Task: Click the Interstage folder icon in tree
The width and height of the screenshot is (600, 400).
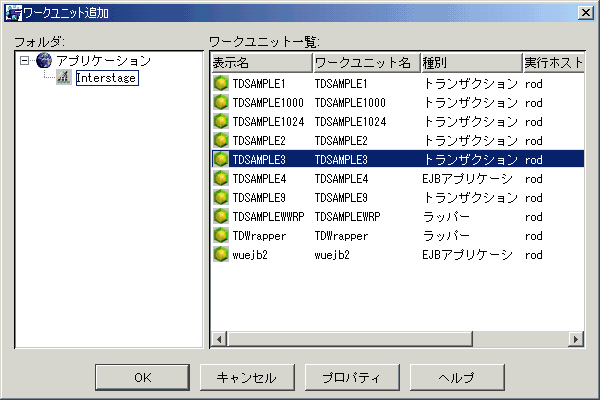Action: click(64, 77)
